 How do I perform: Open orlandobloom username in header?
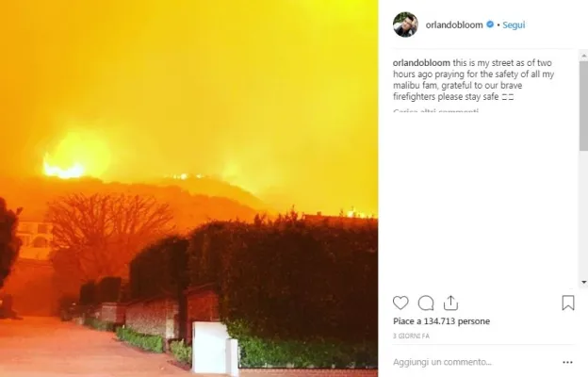coord(454,25)
